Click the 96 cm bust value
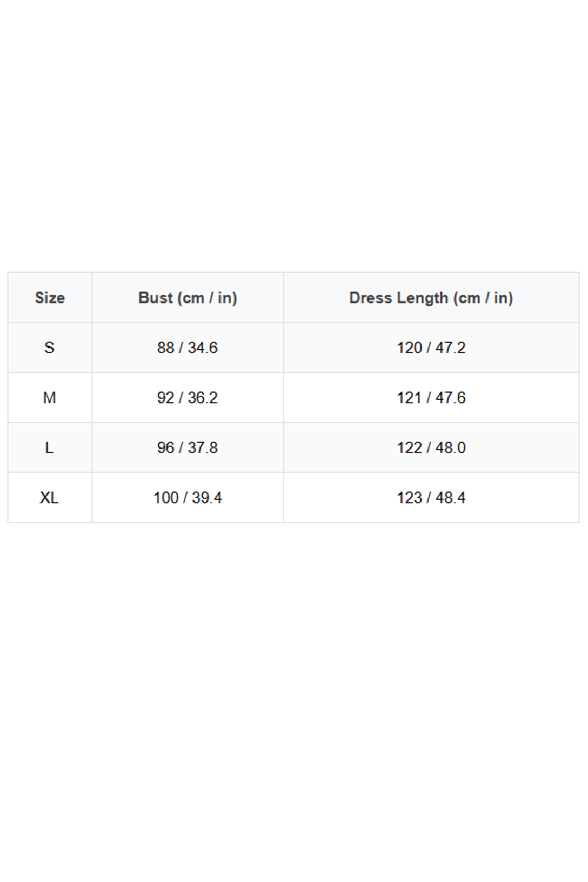This screenshot has width=588, height=882. [x=165, y=447]
